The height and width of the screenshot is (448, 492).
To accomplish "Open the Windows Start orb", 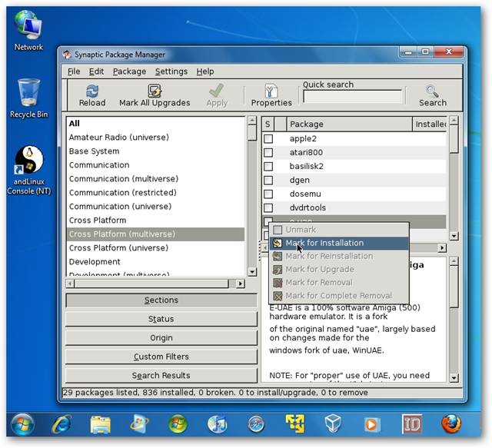I will click(x=22, y=425).
